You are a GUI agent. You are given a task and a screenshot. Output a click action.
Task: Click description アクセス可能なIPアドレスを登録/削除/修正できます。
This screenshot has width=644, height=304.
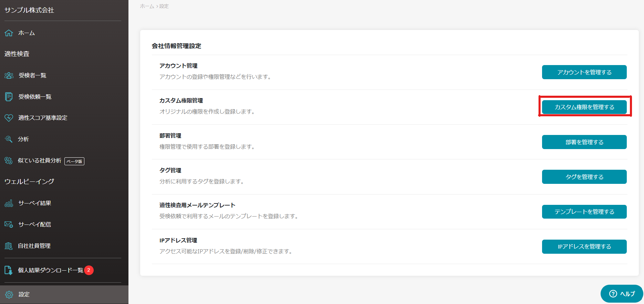click(226, 251)
